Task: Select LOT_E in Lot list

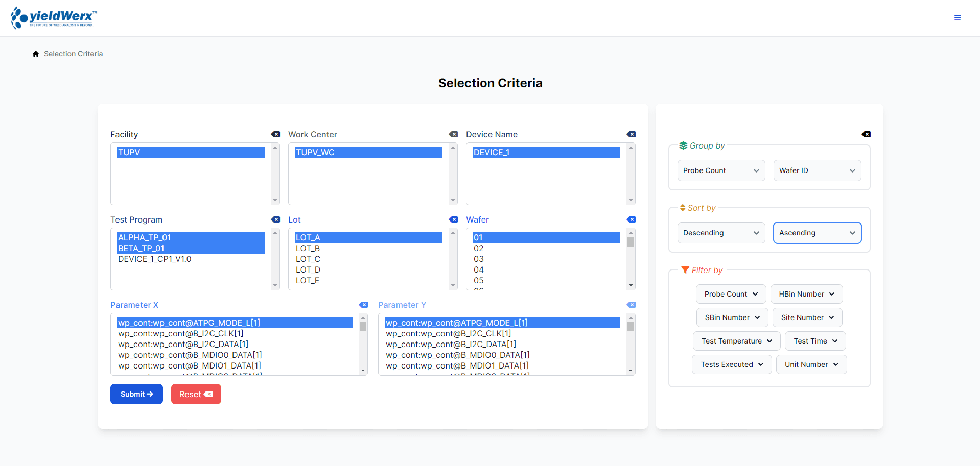Action: pyautogui.click(x=368, y=280)
